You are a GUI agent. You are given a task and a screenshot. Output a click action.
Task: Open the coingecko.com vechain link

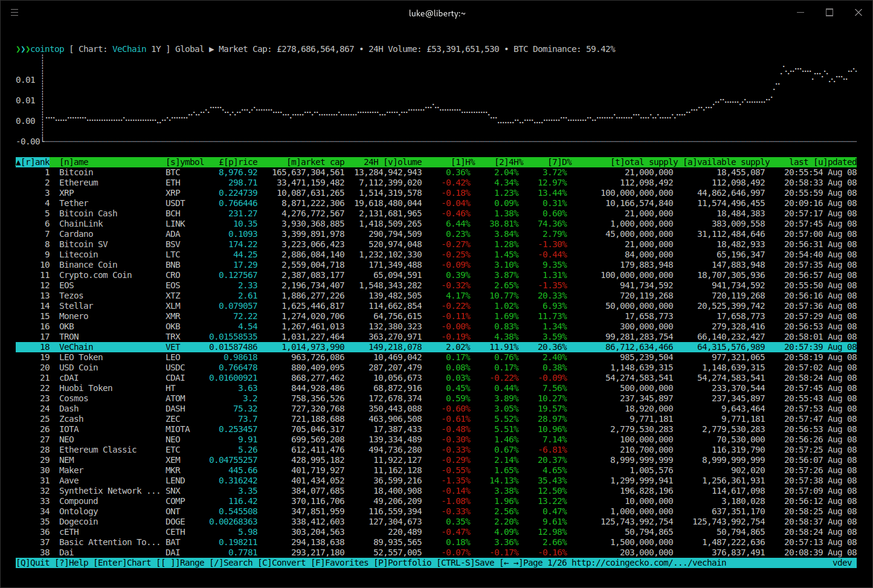pos(649,563)
